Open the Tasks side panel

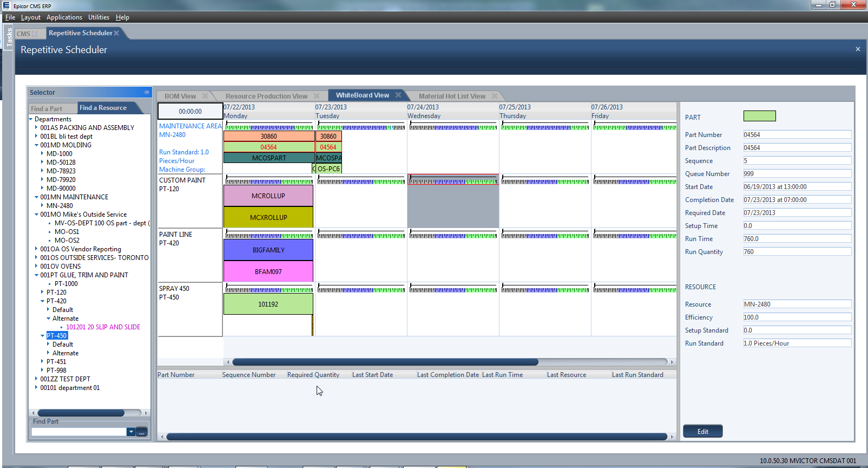pyautogui.click(x=9, y=37)
